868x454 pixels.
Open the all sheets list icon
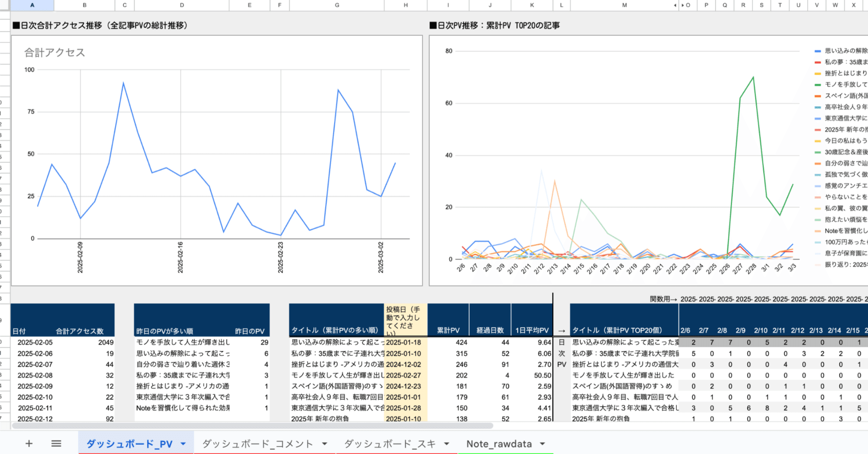point(56,444)
